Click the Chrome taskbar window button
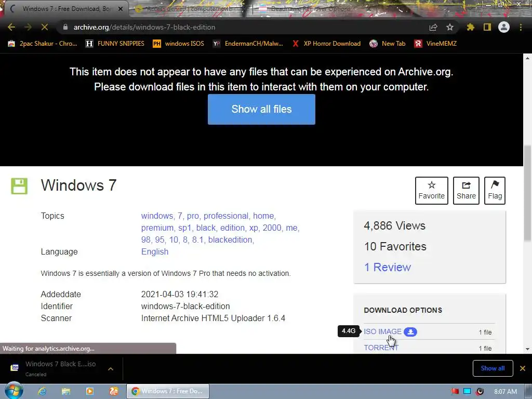This screenshot has width=532, height=399. click(168, 391)
